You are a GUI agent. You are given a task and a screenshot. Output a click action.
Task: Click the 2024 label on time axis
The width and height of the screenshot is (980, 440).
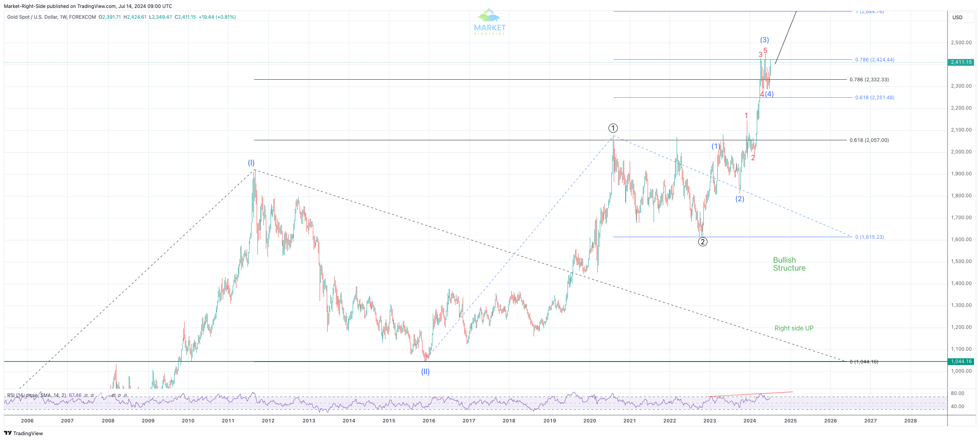(x=750, y=420)
